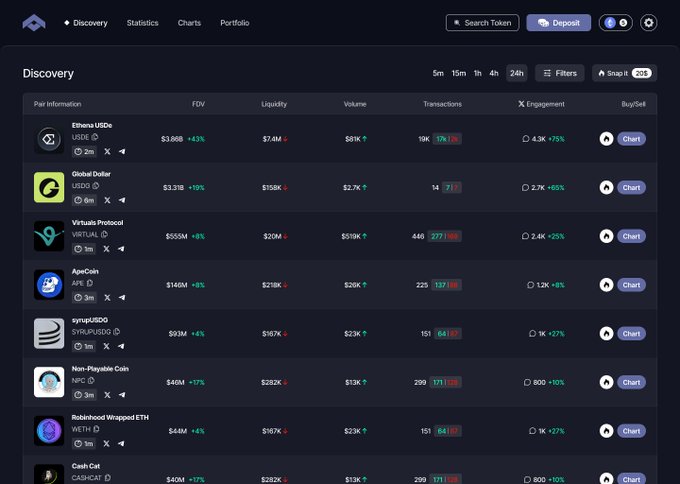
Task: Open Chart for Non-Playable Coin
Action: coord(631,382)
